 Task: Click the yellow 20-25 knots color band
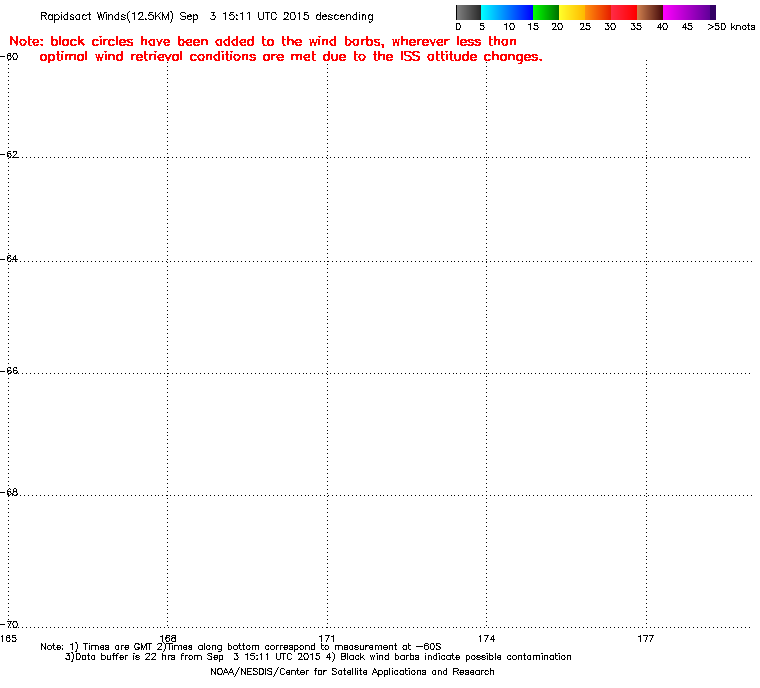click(572, 12)
